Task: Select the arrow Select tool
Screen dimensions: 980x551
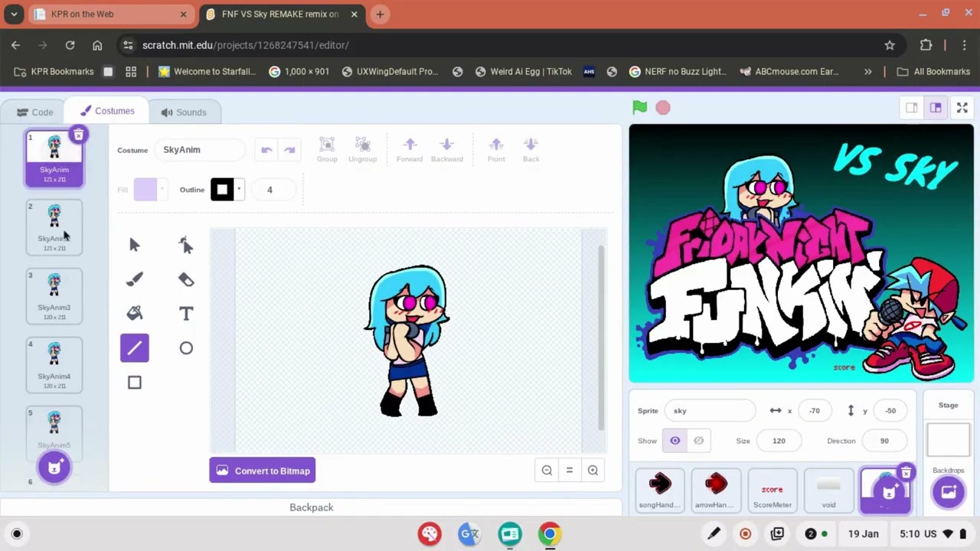Action: point(135,245)
